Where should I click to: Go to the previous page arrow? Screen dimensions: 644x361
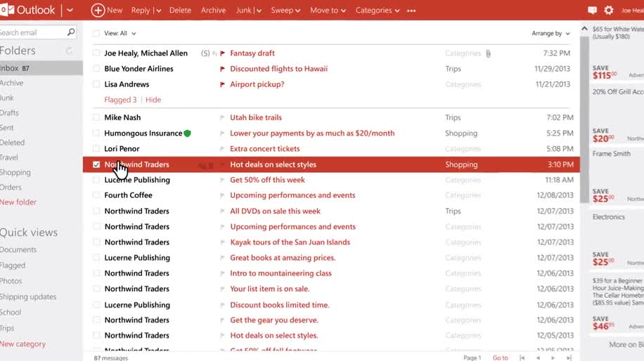(538, 357)
